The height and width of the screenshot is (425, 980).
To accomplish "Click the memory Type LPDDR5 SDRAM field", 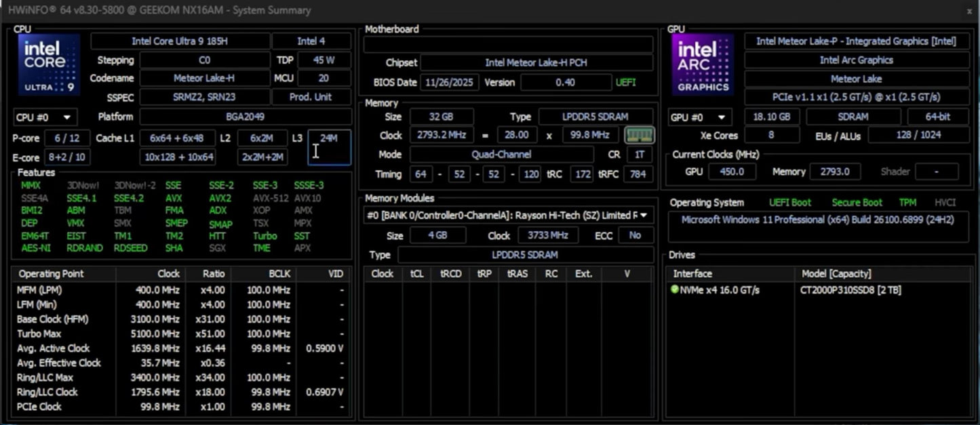I will [596, 117].
